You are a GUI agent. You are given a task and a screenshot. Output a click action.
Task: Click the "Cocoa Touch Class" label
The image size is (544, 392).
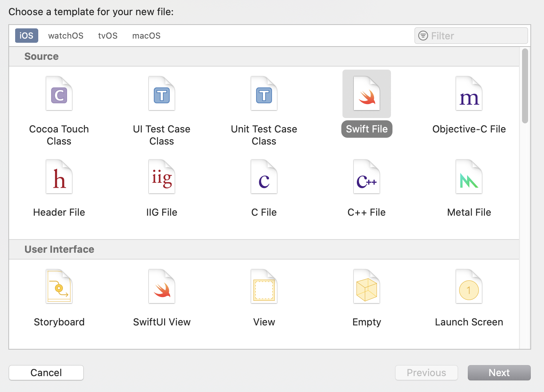tap(59, 135)
